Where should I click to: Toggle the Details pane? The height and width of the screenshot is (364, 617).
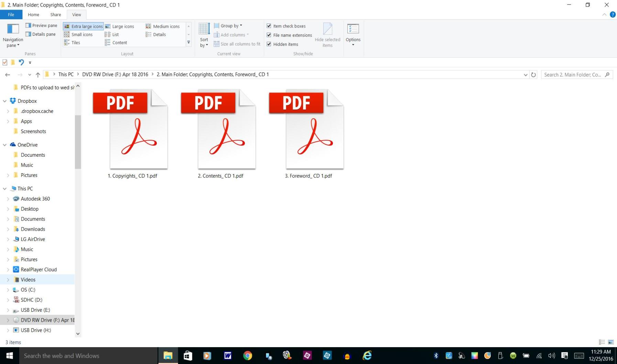click(x=41, y=34)
